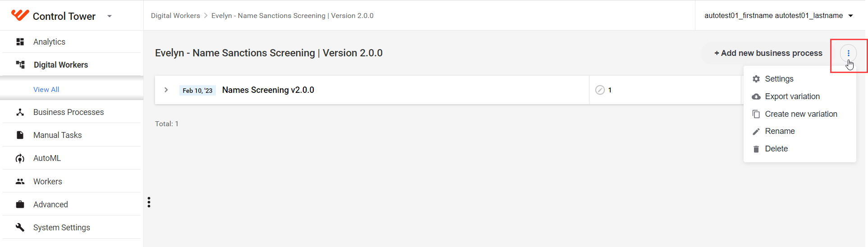Click Add new business process button
The height and width of the screenshot is (247, 868).
coord(768,53)
